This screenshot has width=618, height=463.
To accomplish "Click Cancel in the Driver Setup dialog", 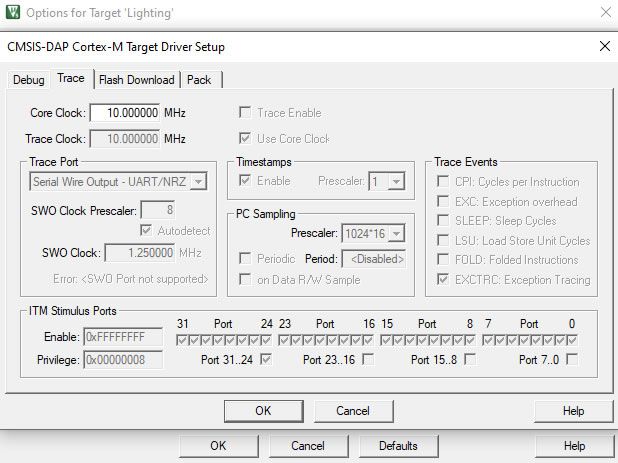I will [354, 411].
